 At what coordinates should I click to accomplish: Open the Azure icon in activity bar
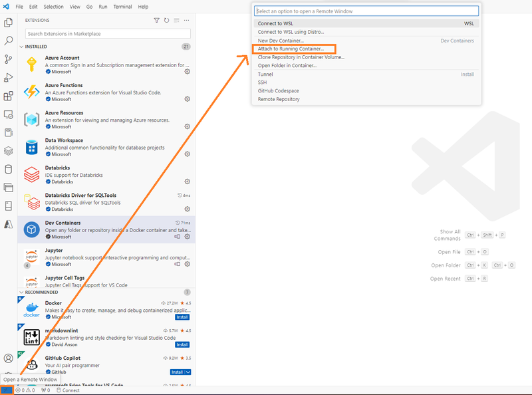click(9, 224)
